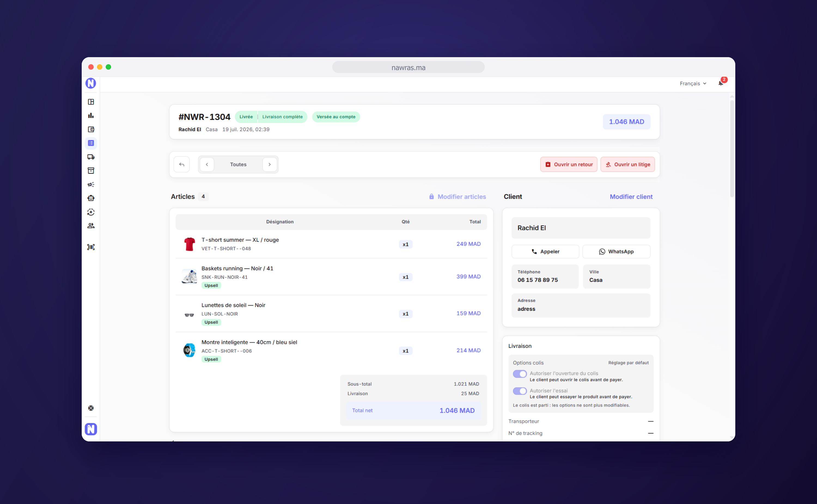Click the page vertical scrollbar
817x504 pixels.
pyautogui.click(x=732, y=148)
